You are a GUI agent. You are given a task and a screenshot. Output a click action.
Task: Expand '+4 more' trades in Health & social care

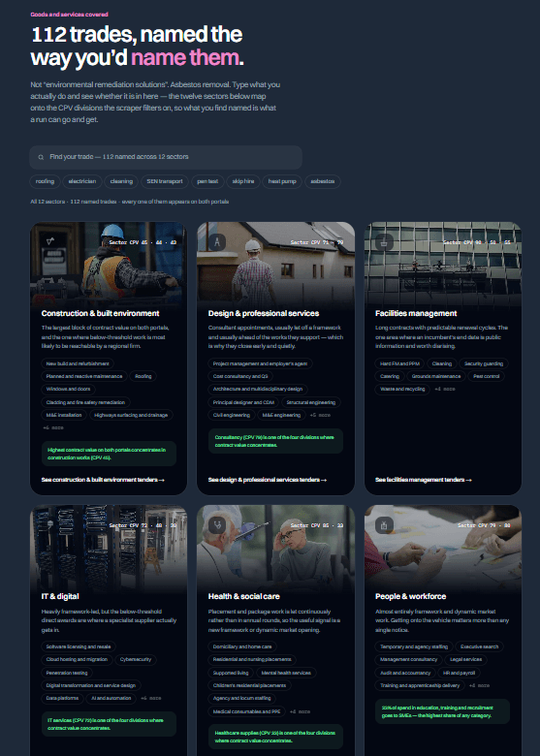click(x=300, y=711)
